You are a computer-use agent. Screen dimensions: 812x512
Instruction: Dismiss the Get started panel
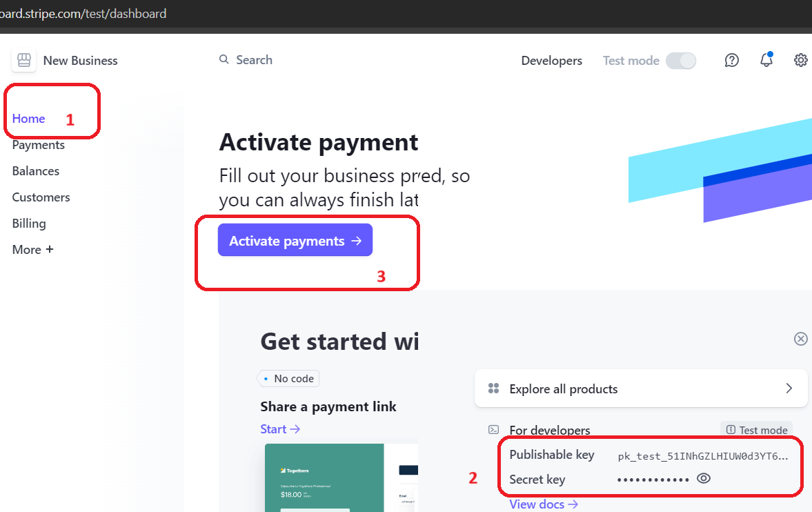tap(800, 339)
